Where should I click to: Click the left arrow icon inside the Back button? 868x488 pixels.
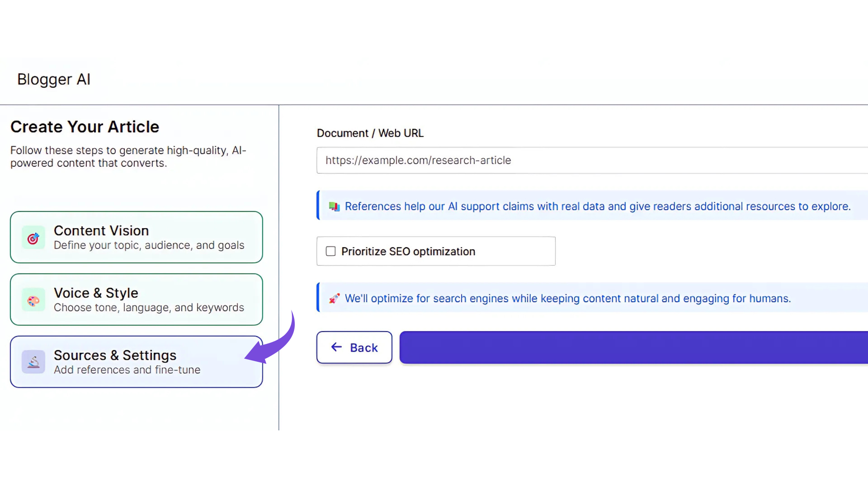[x=336, y=347]
